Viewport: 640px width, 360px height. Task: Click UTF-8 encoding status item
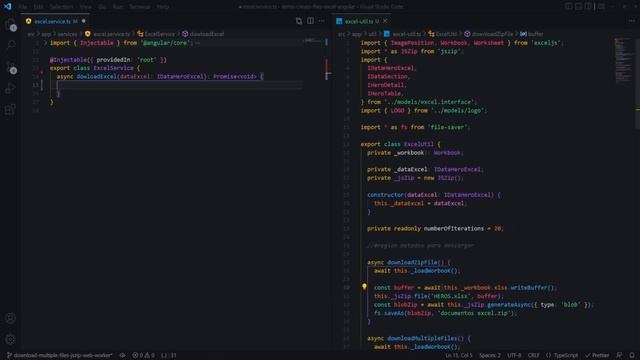(514, 356)
